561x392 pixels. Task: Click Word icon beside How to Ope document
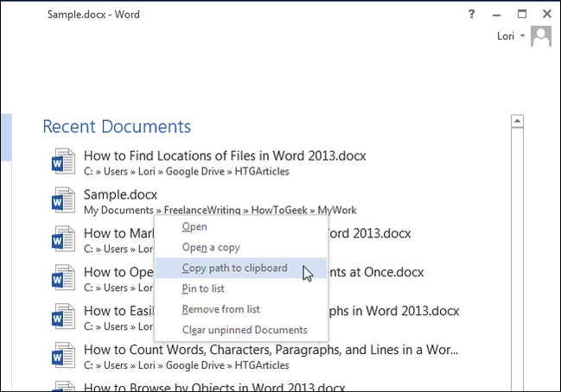point(63,278)
